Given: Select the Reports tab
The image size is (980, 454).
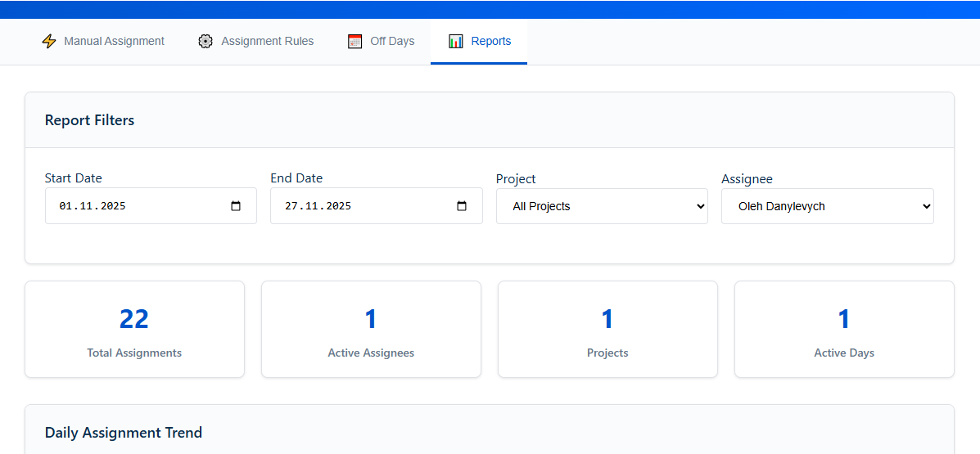Looking at the screenshot, I should click(x=491, y=41).
